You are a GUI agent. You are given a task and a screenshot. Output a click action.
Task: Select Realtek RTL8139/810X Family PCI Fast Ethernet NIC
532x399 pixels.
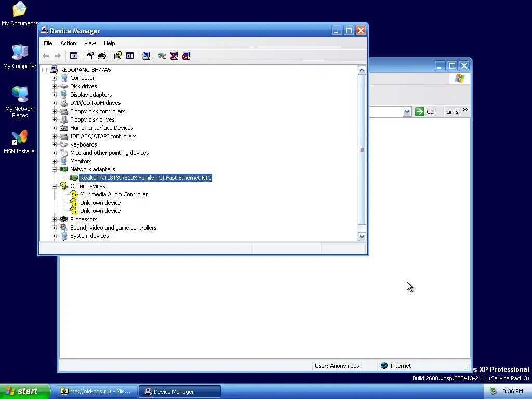click(x=145, y=178)
